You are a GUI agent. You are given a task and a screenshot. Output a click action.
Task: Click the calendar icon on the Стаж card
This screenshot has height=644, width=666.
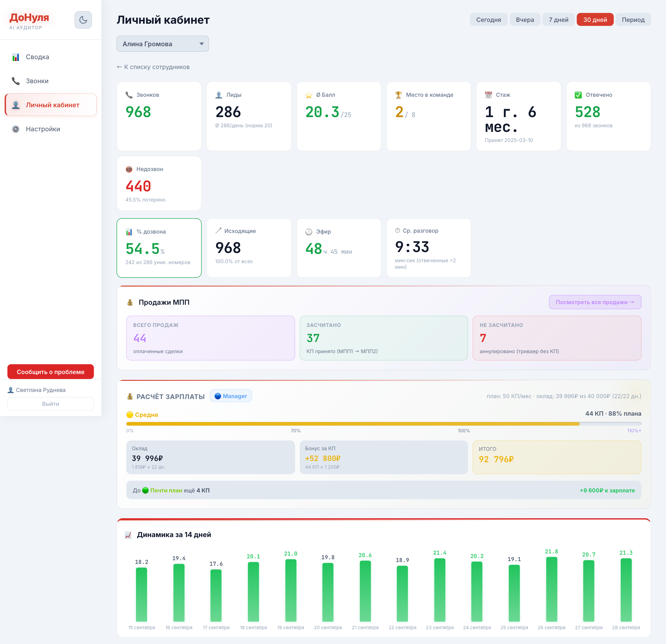pyautogui.click(x=489, y=95)
